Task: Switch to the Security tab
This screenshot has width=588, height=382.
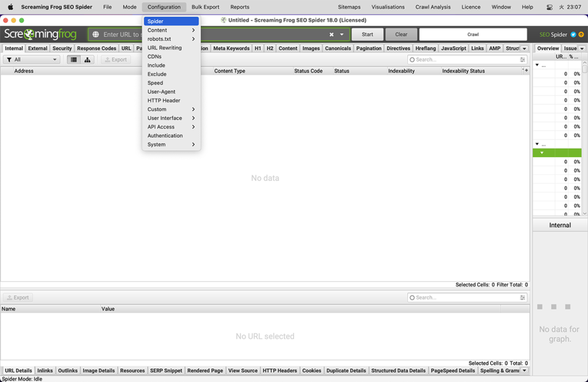Action: click(62, 48)
